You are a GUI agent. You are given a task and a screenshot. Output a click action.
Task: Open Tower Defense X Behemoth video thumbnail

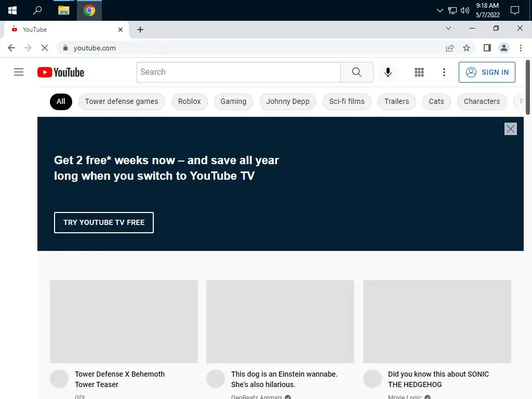pos(124,321)
